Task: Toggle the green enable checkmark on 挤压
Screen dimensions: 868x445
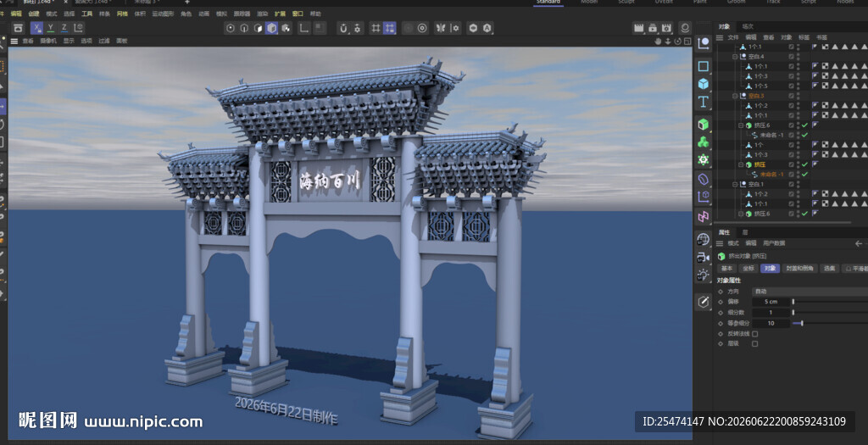Action: click(x=805, y=165)
